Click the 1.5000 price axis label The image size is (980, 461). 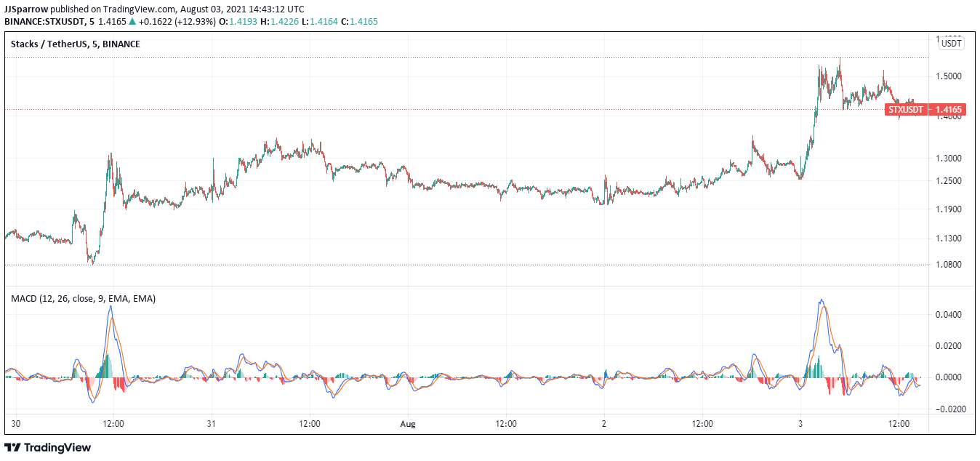pos(949,76)
